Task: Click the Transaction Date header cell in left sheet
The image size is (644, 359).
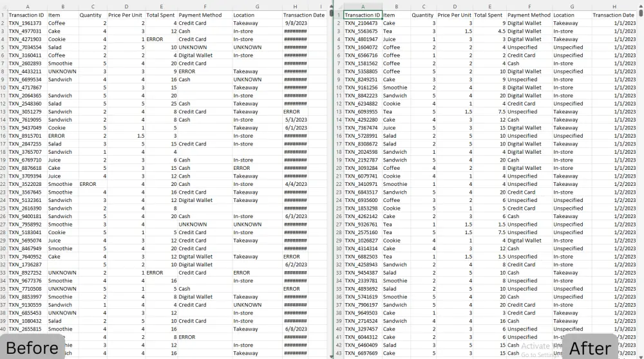Action: pos(303,15)
